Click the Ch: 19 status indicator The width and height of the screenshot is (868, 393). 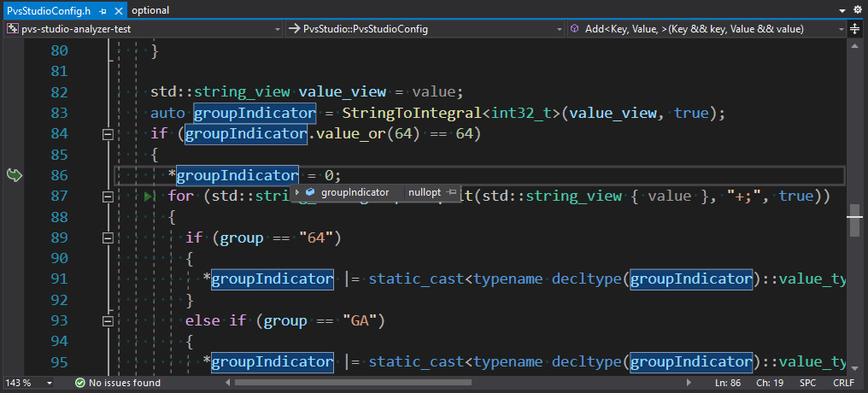[770, 383]
